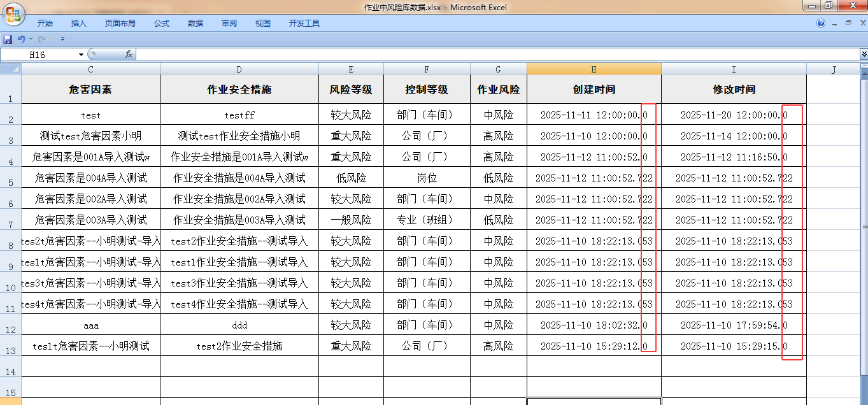Viewport: 868px width, 405px height.
Task: Restore the workbook window in ribbon
Action: (848, 23)
